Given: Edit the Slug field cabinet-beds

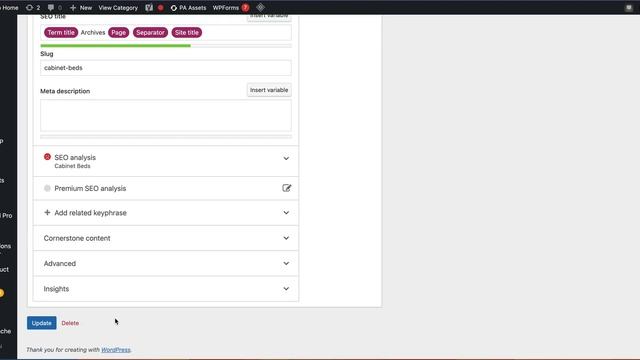Looking at the screenshot, I should [166, 68].
